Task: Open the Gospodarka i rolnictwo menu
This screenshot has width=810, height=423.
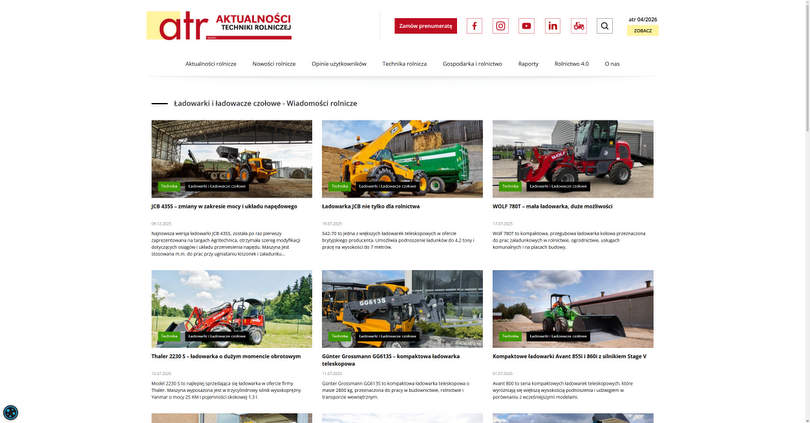Action: coord(472,64)
